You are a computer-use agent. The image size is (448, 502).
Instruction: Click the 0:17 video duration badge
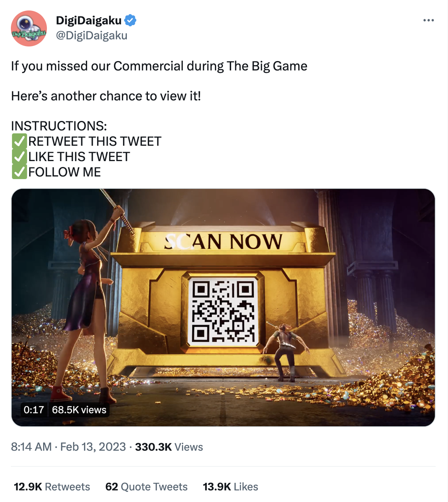coord(34,410)
